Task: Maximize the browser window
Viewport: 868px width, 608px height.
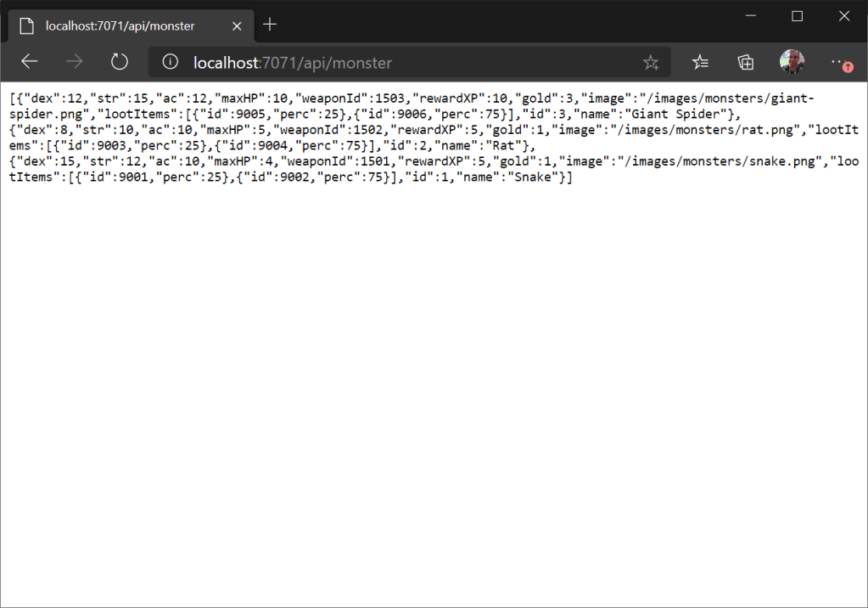Action: tap(797, 16)
